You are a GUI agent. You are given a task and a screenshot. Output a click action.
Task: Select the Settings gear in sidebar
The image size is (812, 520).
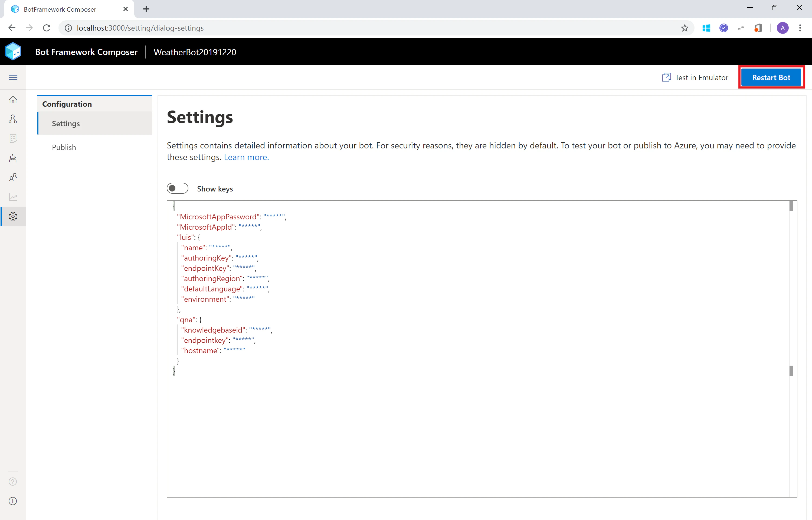pos(13,216)
